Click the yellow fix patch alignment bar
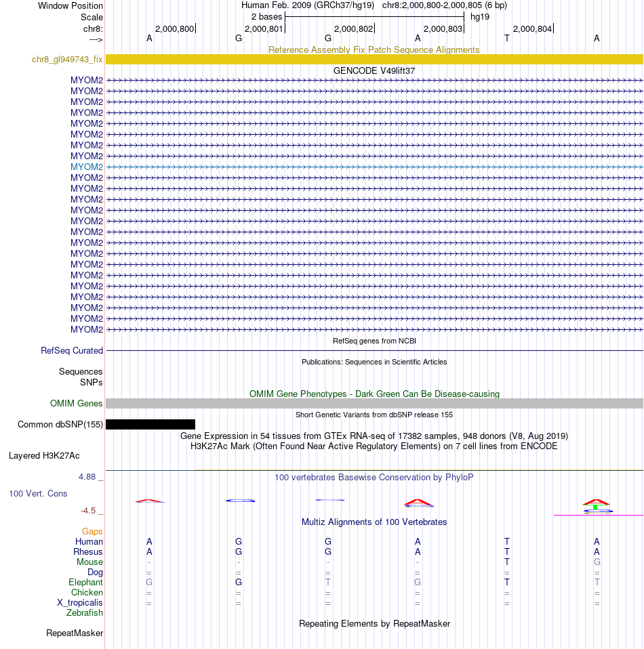644x649 pixels. click(x=374, y=59)
